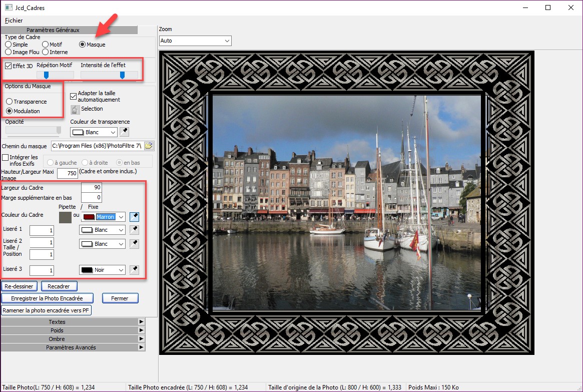Click the eyedropper beside Couleur de transparence
This screenshot has width=583, height=392.
[125, 132]
